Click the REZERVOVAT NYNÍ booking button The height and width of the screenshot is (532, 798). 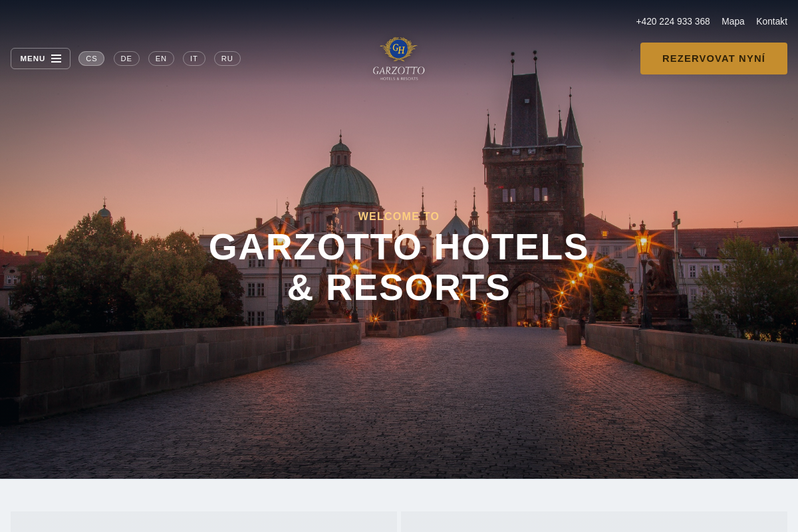[x=714, y=59]
